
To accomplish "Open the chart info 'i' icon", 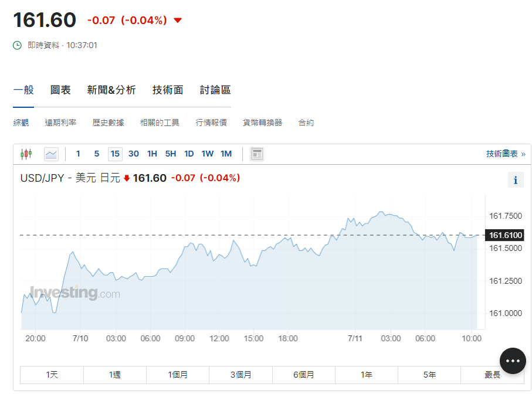I will pyautogui.click(x=515, y=180).
